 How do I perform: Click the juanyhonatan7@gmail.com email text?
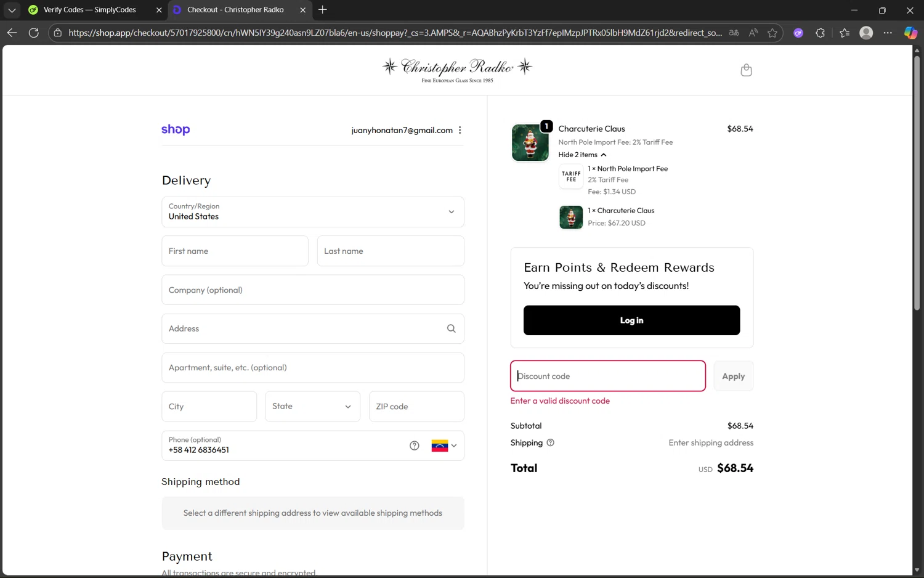coord(402,130)
